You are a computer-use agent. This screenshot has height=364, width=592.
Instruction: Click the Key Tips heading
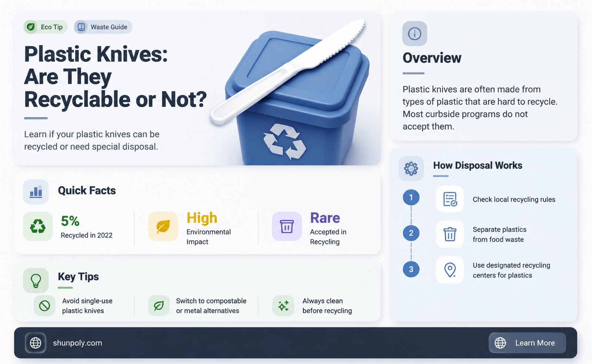tap(78, 277)
